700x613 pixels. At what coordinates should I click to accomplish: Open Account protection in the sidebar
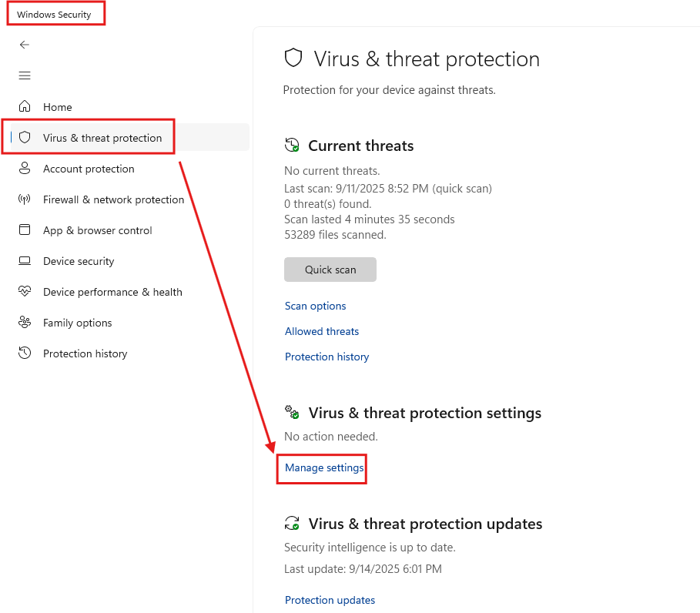[89, 169]
